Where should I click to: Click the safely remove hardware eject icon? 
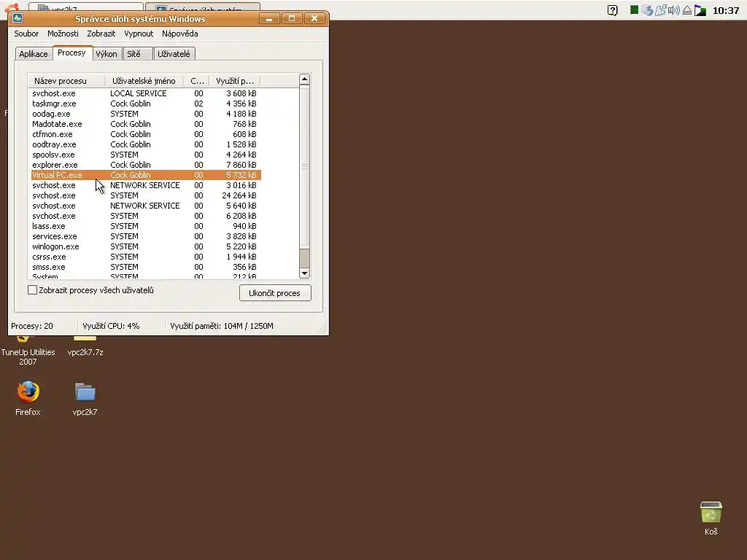(687, 10)
